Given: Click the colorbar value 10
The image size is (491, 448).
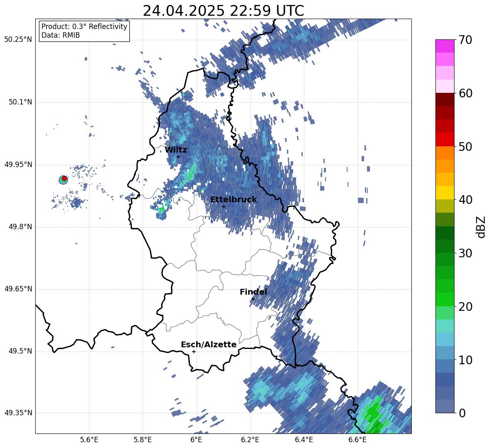Looking at the screenshot, I should (465, 360).
